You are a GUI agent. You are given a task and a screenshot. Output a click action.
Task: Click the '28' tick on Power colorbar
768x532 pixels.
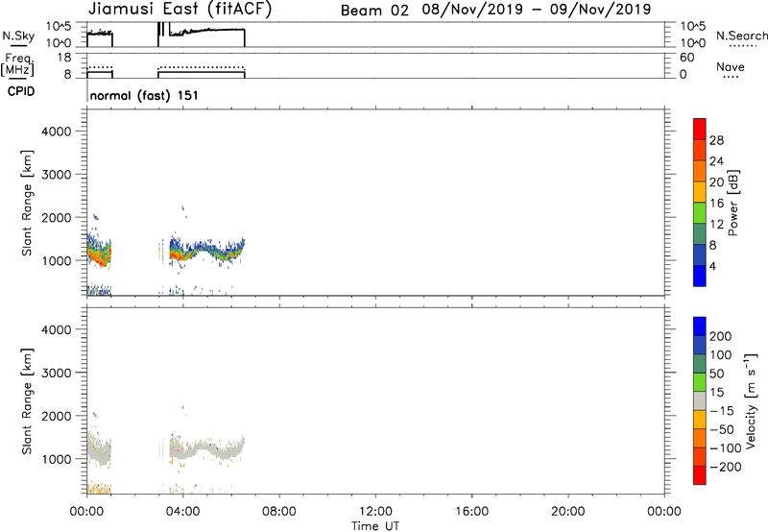(x=716, y=140)
